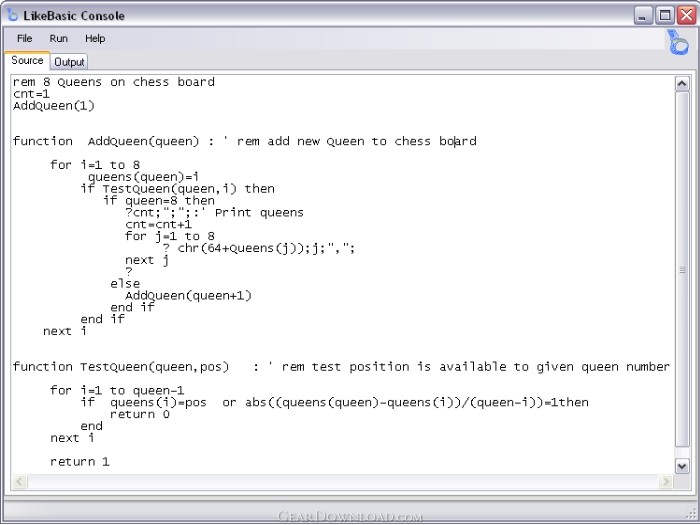Click the horizontal scrollbar left arrow
Image resolution: width=700 pixels, height=525 pixels.
[x=19, y=481]
